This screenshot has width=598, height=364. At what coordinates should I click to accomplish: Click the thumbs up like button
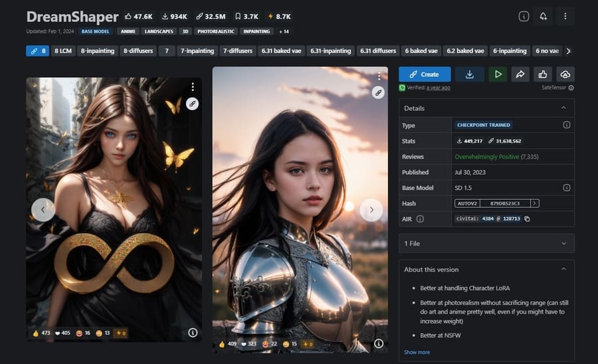[x=543, y=74]
